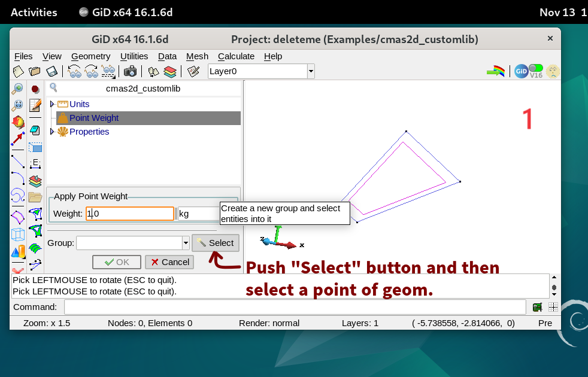Select the Create arc tool
588x377 pixels.
(x=17, y=178)
